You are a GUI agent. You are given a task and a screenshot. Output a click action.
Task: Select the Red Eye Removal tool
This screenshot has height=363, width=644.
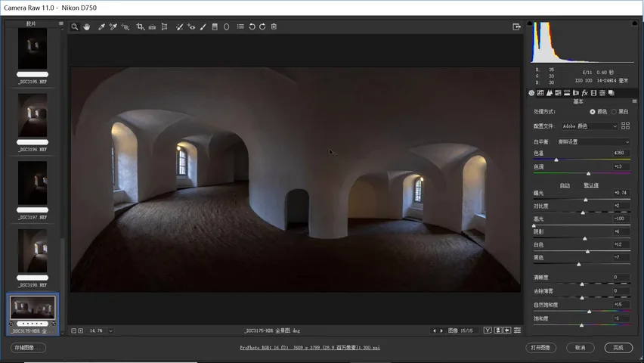(x=191, y=26)
